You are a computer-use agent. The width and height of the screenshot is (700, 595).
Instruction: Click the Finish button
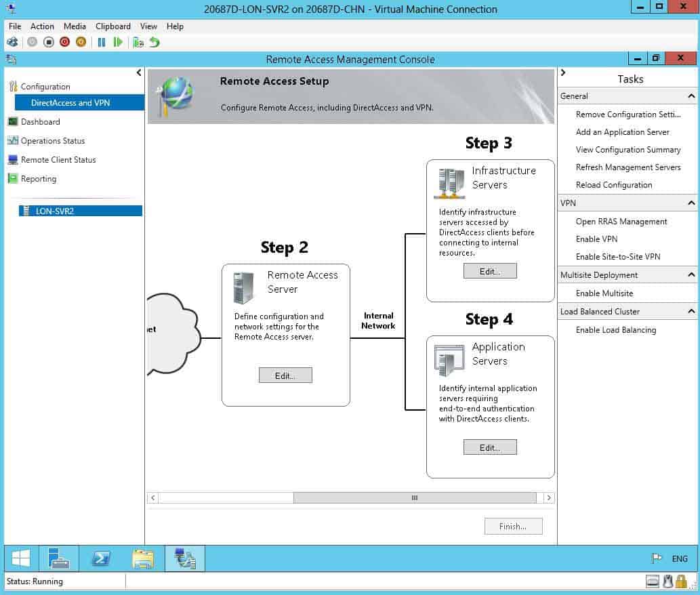[513, 527]
